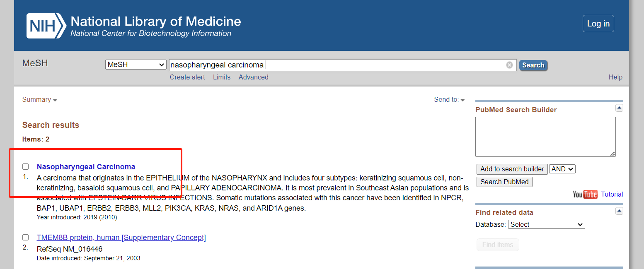Open the AND boolean operator dropdown
Screen dimensions: 644x269
pos(562,169)
